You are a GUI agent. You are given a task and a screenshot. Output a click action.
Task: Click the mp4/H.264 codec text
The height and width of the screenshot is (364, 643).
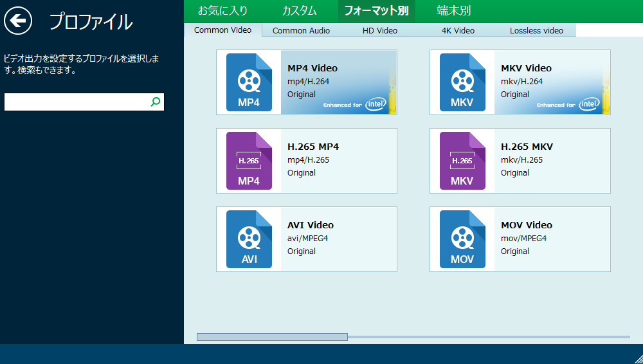(x=309, y=81)
